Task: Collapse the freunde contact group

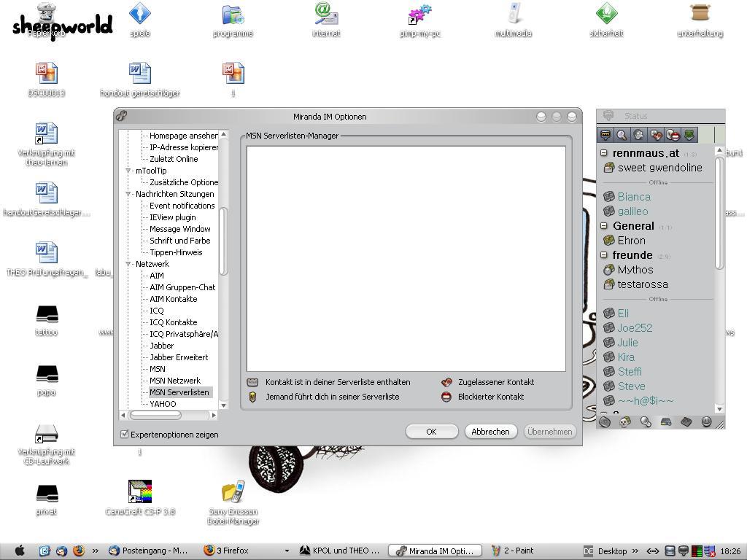Action: [604, 255]
